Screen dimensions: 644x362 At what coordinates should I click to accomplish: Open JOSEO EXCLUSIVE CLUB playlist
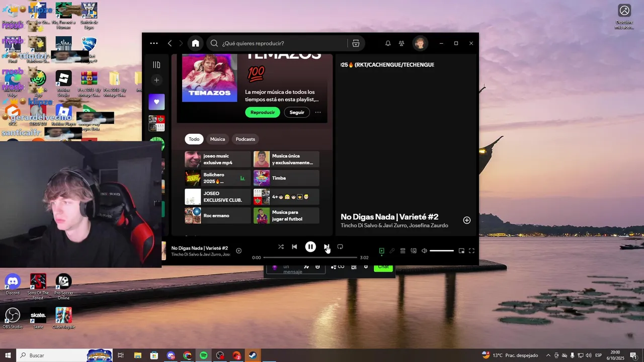(x=217, y=197)
